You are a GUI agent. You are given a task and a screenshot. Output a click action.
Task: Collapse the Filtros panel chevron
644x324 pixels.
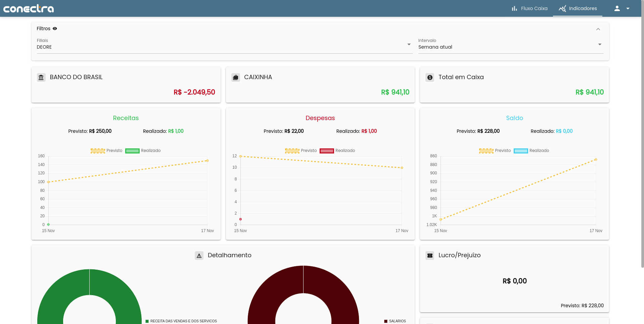click(x=598, y=29)
